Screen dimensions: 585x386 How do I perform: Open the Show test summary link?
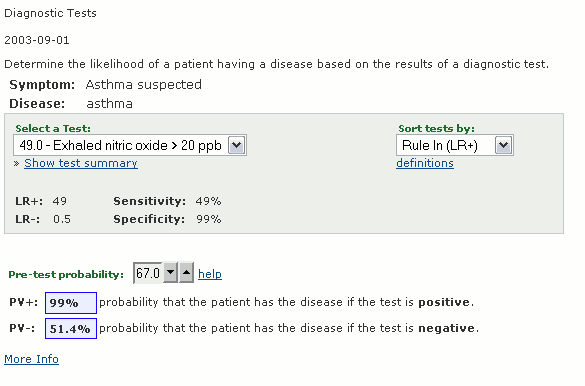click(81, 163)
